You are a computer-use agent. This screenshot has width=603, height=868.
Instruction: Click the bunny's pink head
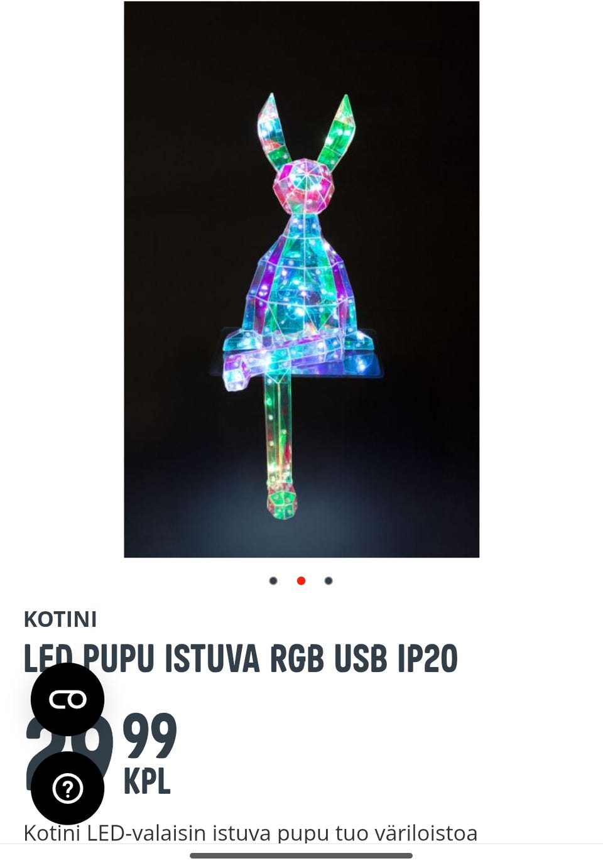303,184
